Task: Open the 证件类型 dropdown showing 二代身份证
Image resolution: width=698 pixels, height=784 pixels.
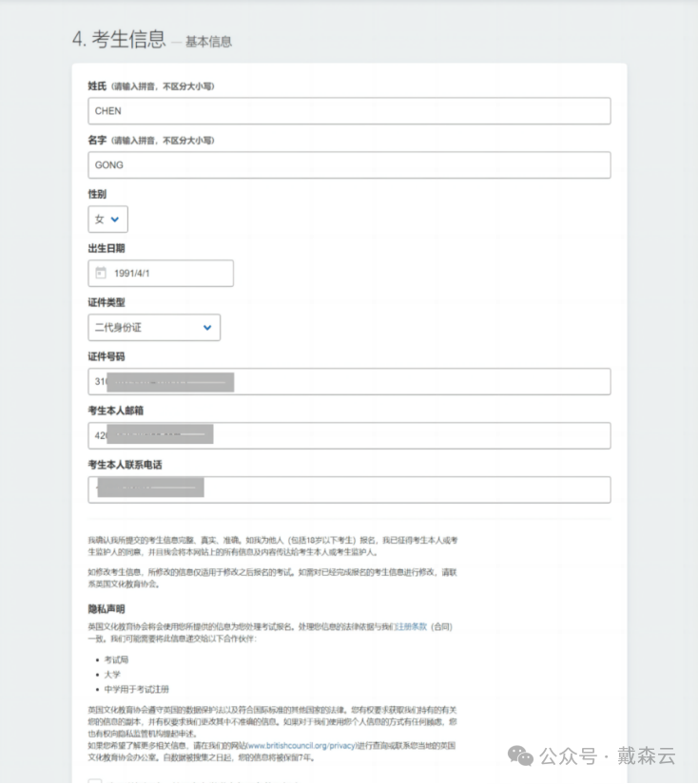Action: (154, 328)
